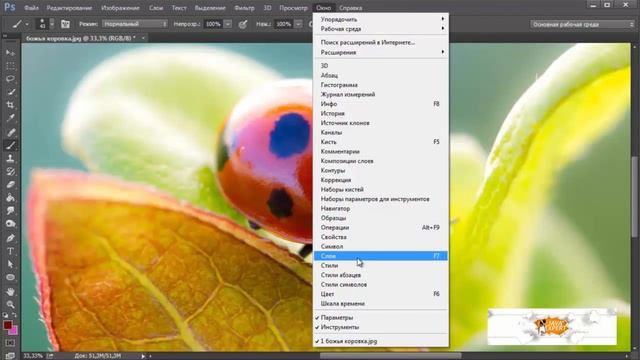Select the Clone Stamp tool

(10, 158)
